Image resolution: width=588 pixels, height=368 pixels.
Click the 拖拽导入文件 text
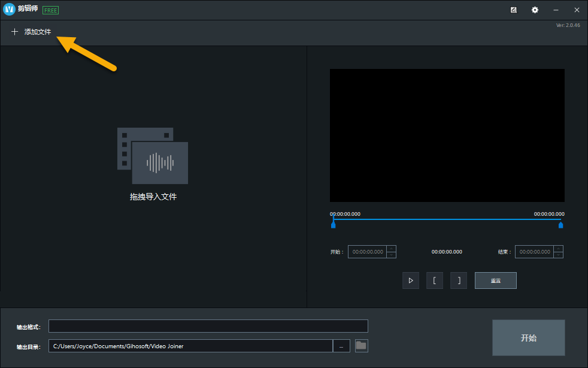tap(153, 197)
